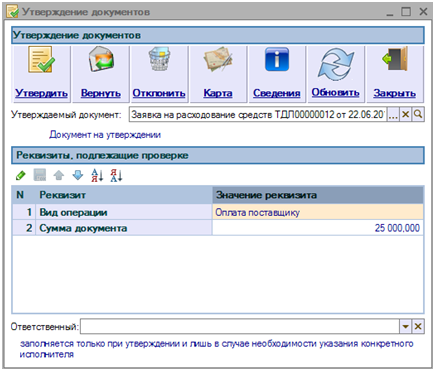Expand the Ответственный dropdown arrow

[406, 326]
